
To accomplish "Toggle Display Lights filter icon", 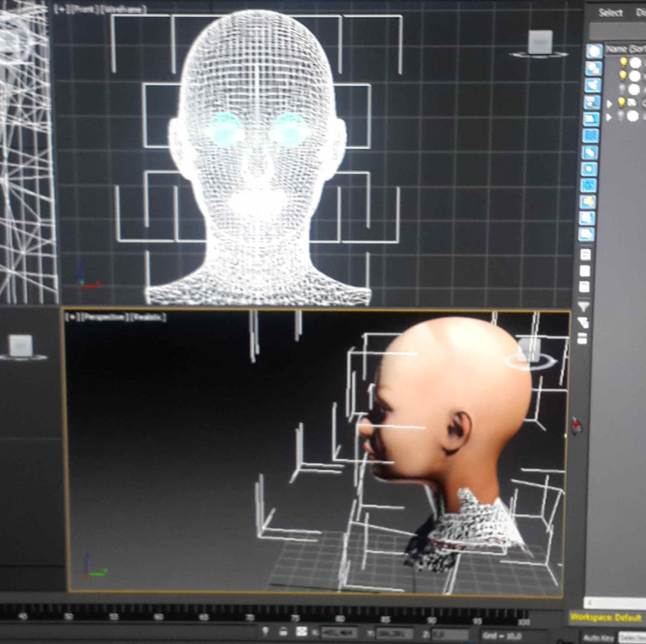I will tap(593, 85).
